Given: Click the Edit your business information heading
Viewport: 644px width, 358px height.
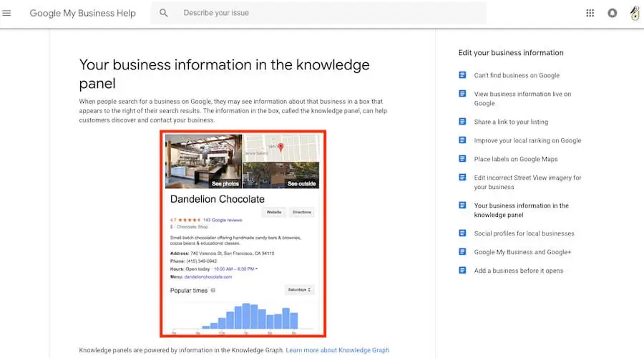Looking at the screenshot, I should [x=511, y=52].
